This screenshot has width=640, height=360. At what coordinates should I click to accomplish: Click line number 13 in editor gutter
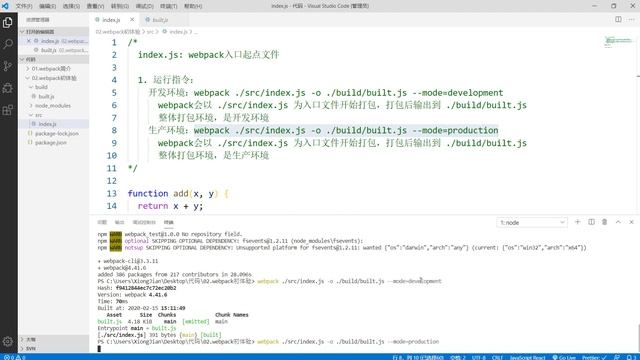[x=111, y=193]
